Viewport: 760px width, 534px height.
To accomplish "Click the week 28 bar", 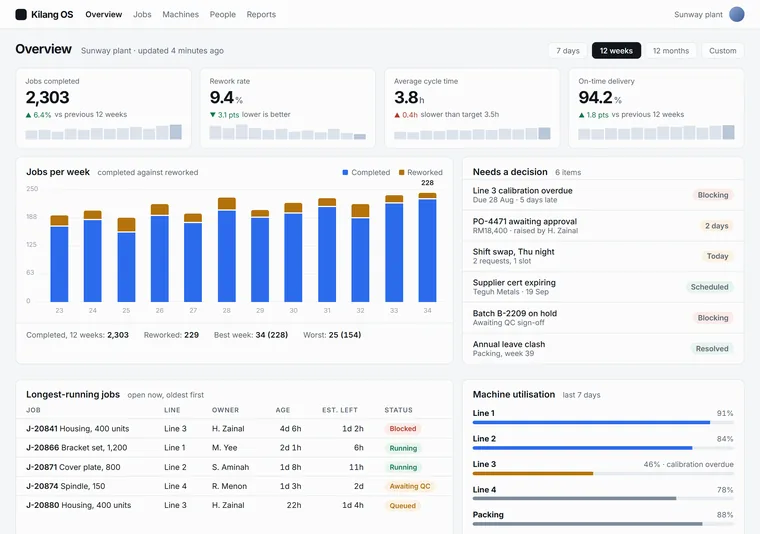I will tap(226, 250).
